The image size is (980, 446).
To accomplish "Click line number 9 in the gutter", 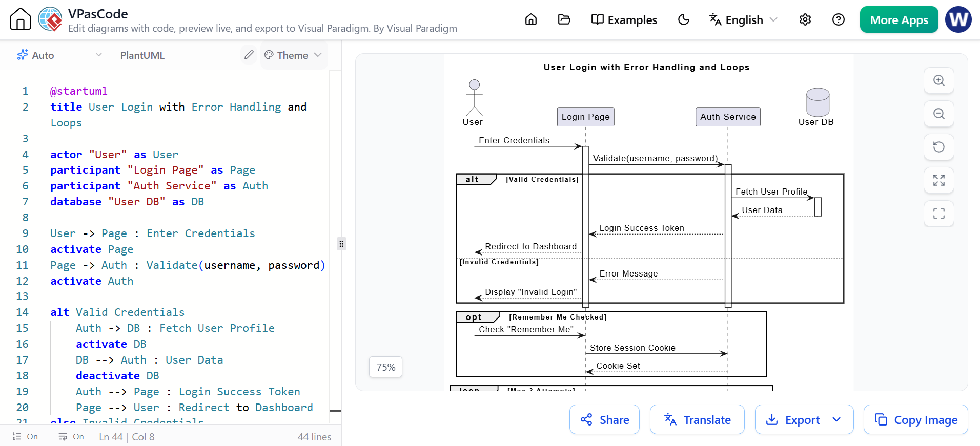I will click(25, 233).
